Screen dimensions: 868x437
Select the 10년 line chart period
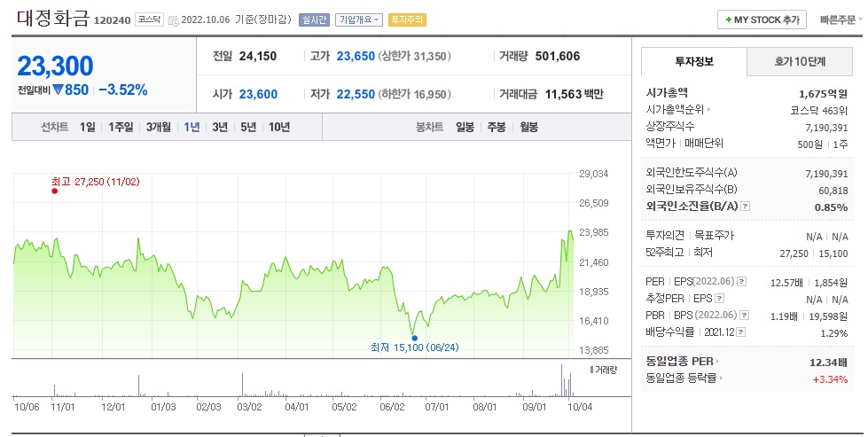[x=279, y=128]
